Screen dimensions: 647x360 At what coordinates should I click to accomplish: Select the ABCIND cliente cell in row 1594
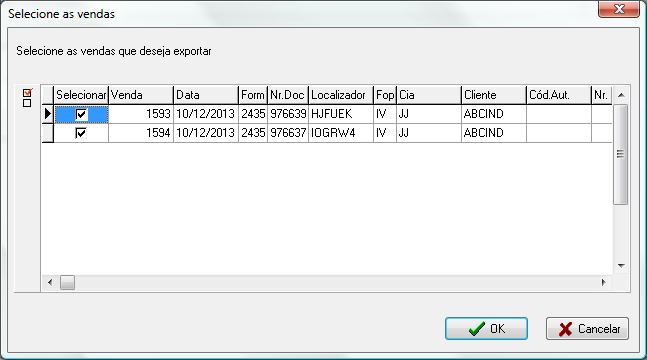(494, 133)
